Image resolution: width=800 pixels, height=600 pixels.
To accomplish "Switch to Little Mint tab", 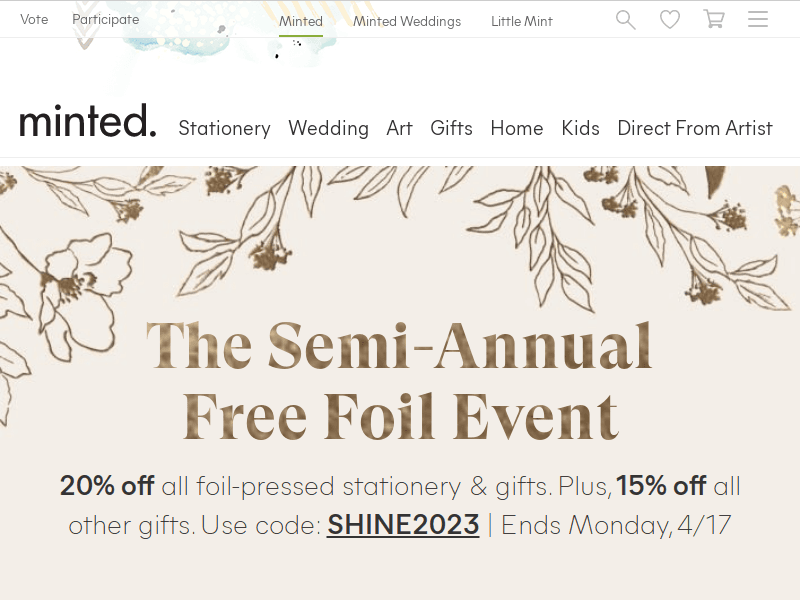I will (x=522, y=21).
